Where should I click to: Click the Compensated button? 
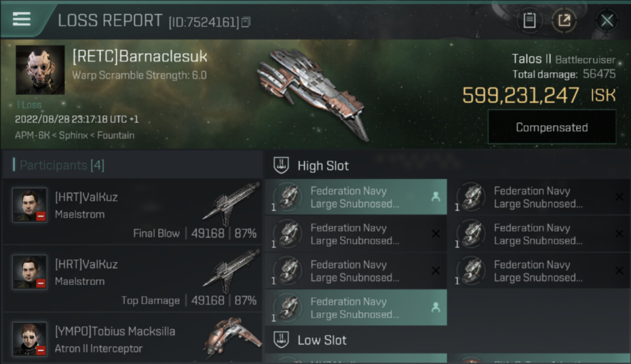tap(552, 127)
